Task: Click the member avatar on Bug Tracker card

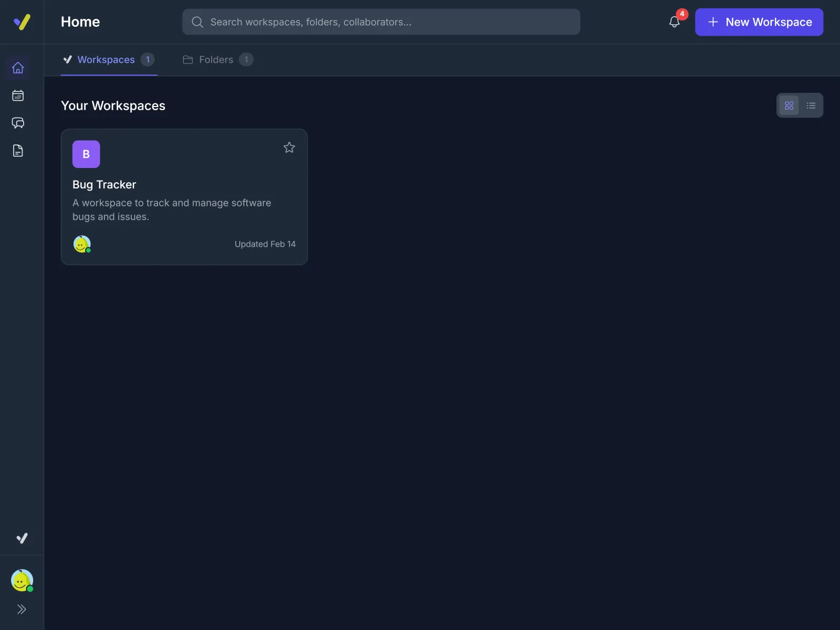Action: 82,244
